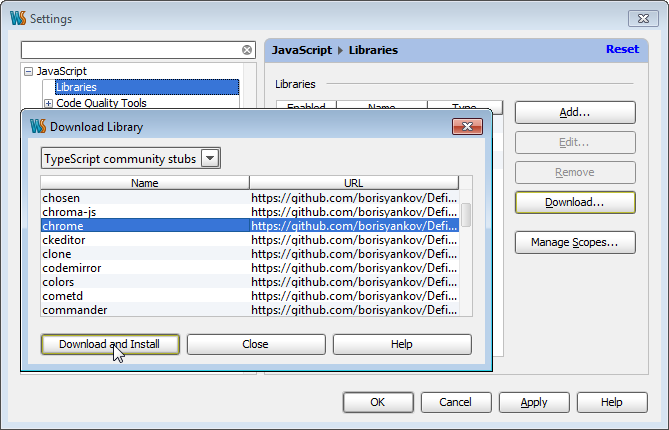This screenshot has height=430, width=669.
Task: Click the URL cell of codemirror row
Action: click(x=354, y=268)
